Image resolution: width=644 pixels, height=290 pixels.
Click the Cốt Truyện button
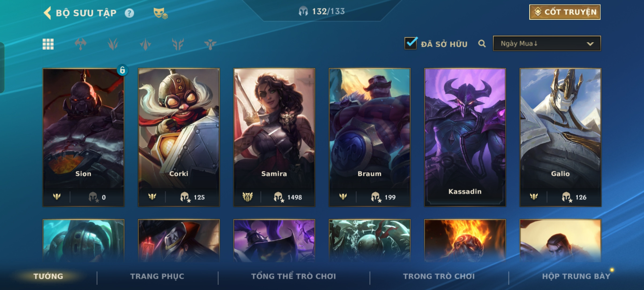tap(565, 12)
